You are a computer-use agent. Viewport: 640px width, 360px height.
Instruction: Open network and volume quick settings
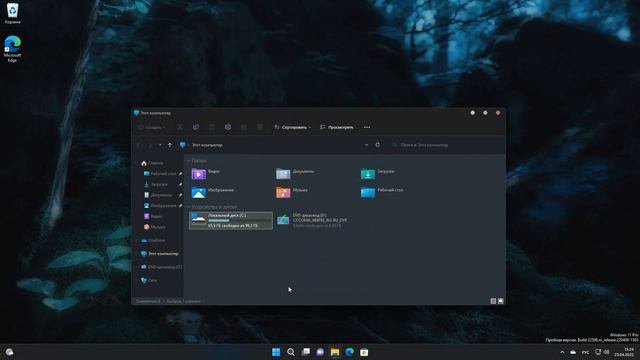pyautogui.click(x=602, y=352)
